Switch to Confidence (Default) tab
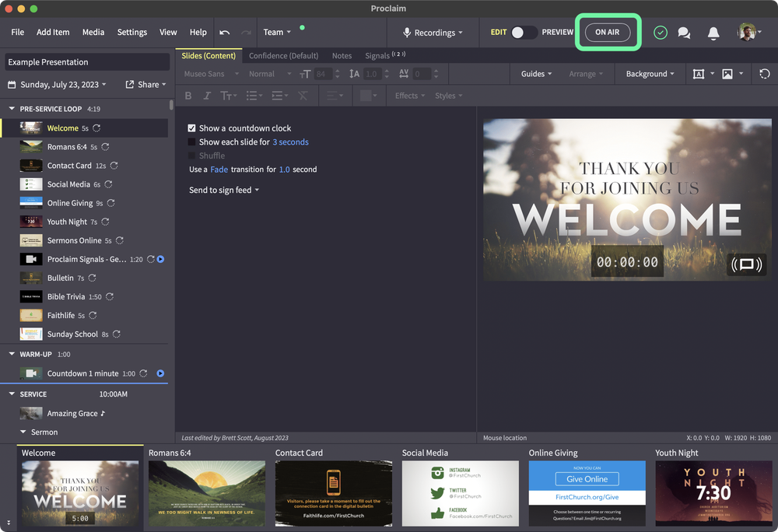 pyautogui.click(x=284, y=55)
